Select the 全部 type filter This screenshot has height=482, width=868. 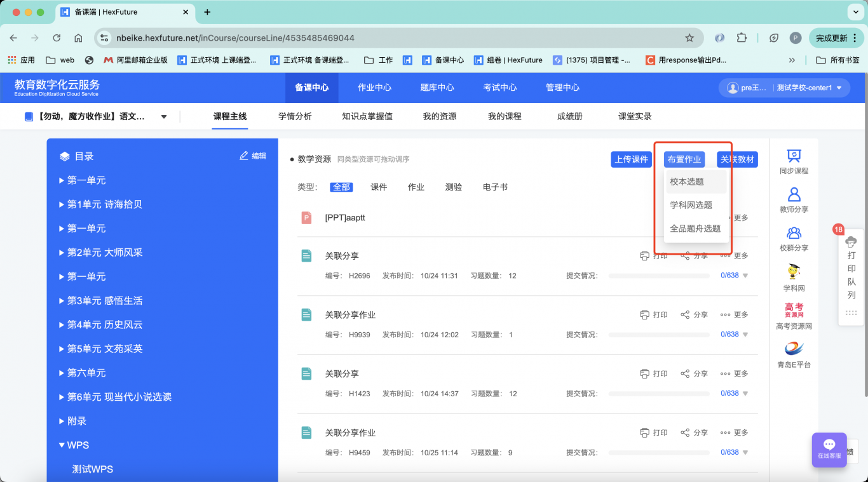coord(341,187)
